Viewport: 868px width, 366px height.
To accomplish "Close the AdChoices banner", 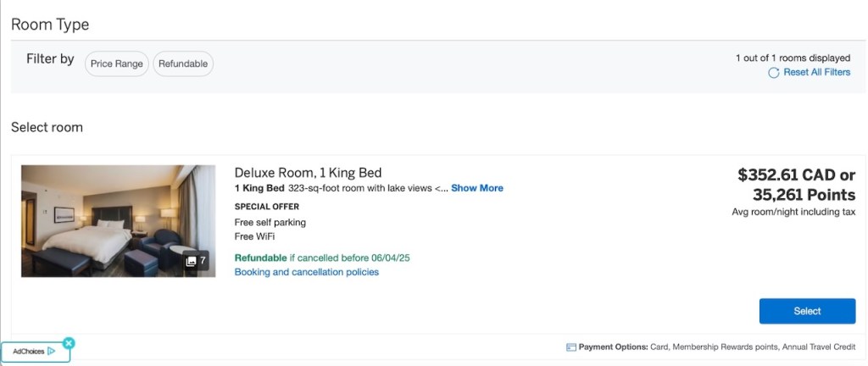I will click(x=69, y=343).
